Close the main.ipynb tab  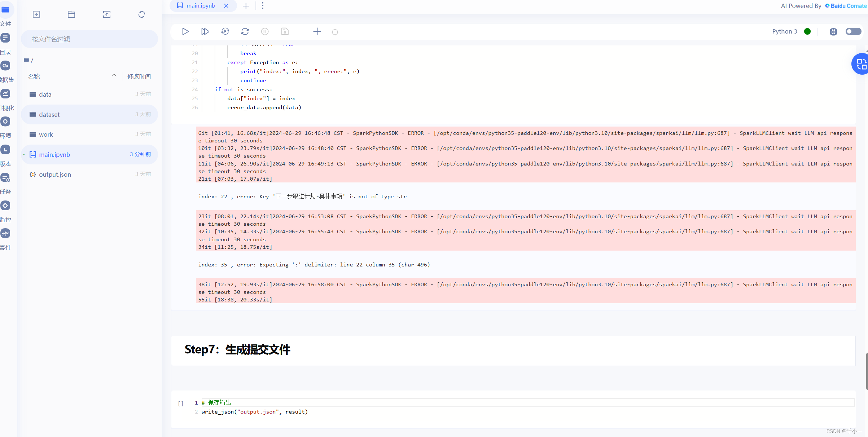point(226,6)
